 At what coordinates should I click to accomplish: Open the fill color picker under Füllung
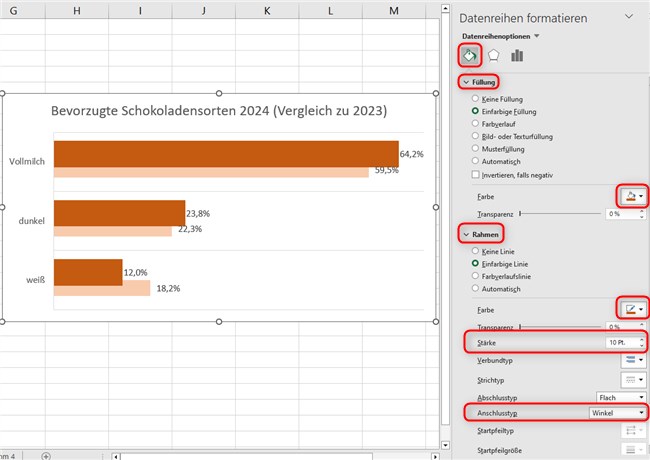(x=634, y=198)
